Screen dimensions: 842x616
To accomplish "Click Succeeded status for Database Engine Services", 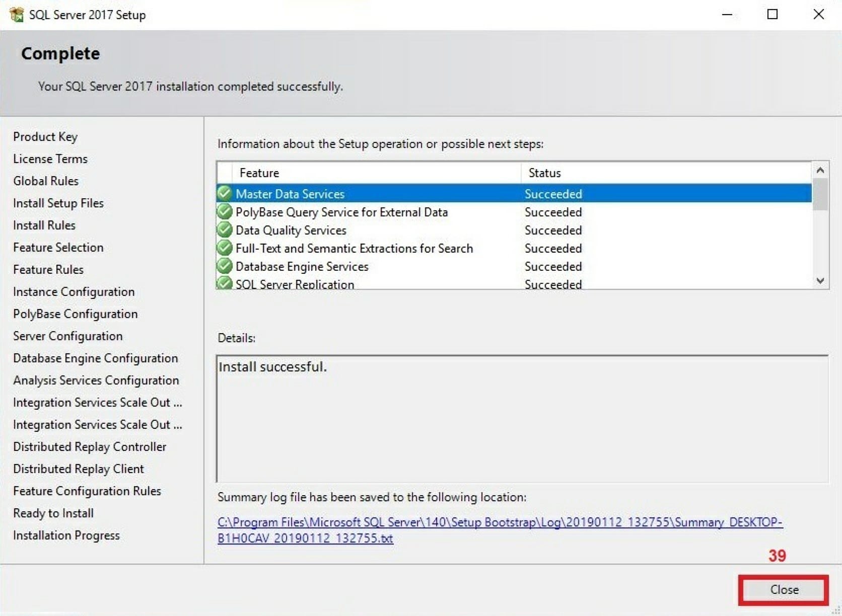I will 553,266.
